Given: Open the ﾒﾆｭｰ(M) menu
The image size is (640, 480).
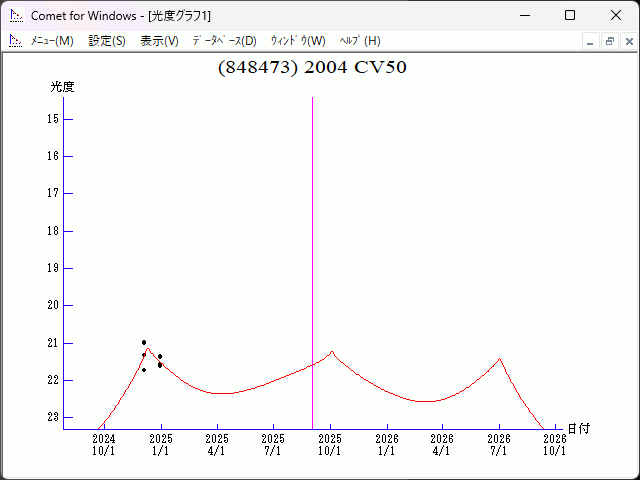Looking at the screenshot, I should coord(52,41).
